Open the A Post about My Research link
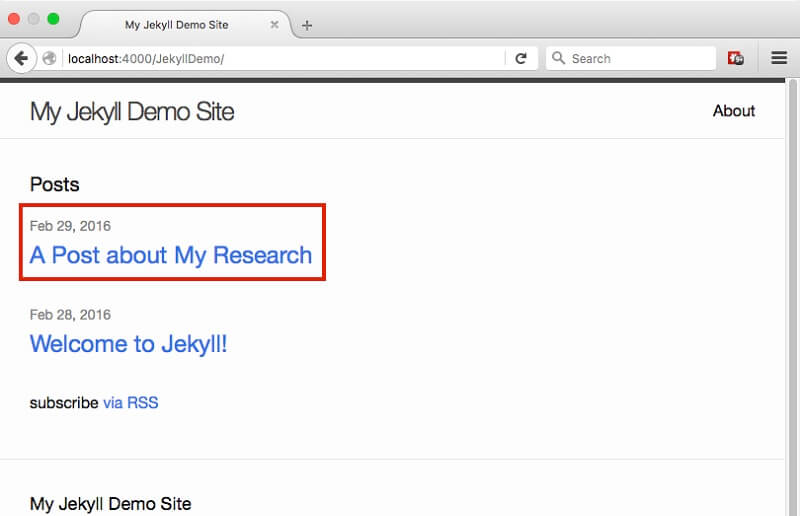Image resolution: width=800 pixels, height=516 pixels. tap(171, 255)
